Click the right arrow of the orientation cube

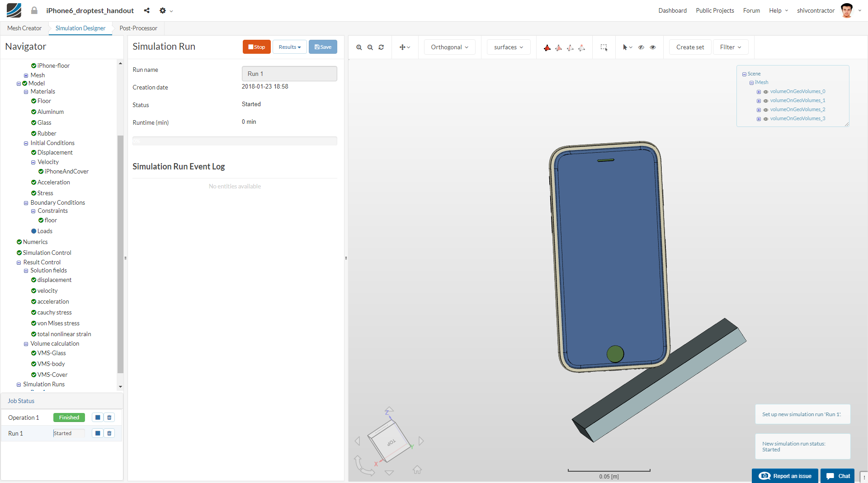[x=421, y=441]
